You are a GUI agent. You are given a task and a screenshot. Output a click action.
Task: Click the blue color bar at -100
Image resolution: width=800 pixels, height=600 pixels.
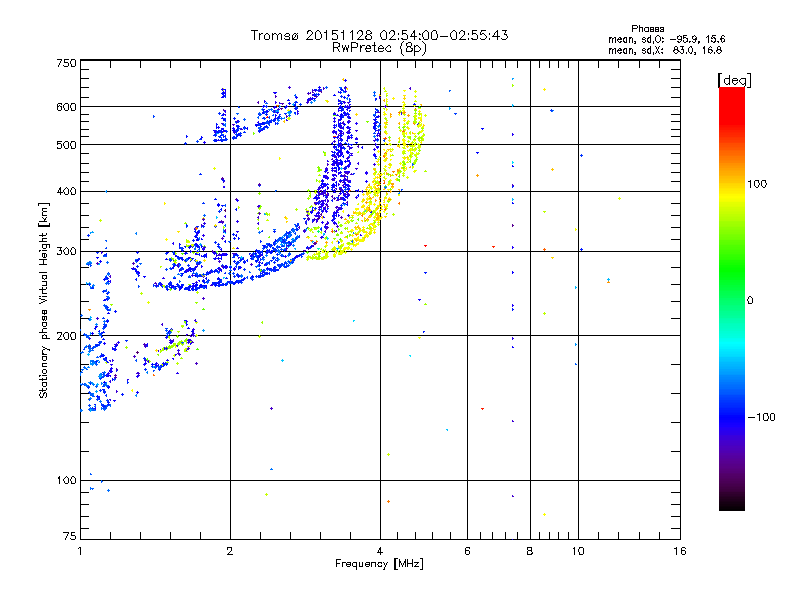(732, 417)
